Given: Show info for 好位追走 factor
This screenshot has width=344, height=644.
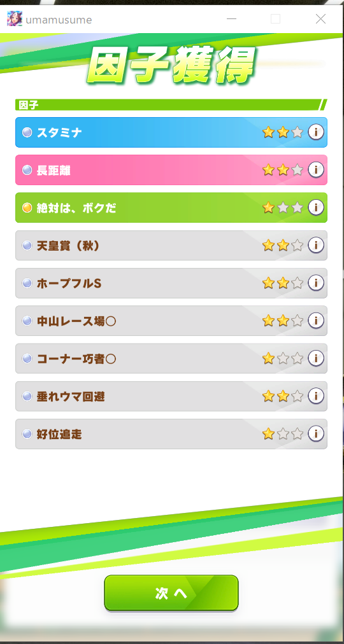Looking at the screenshot, I should point(315,434).
